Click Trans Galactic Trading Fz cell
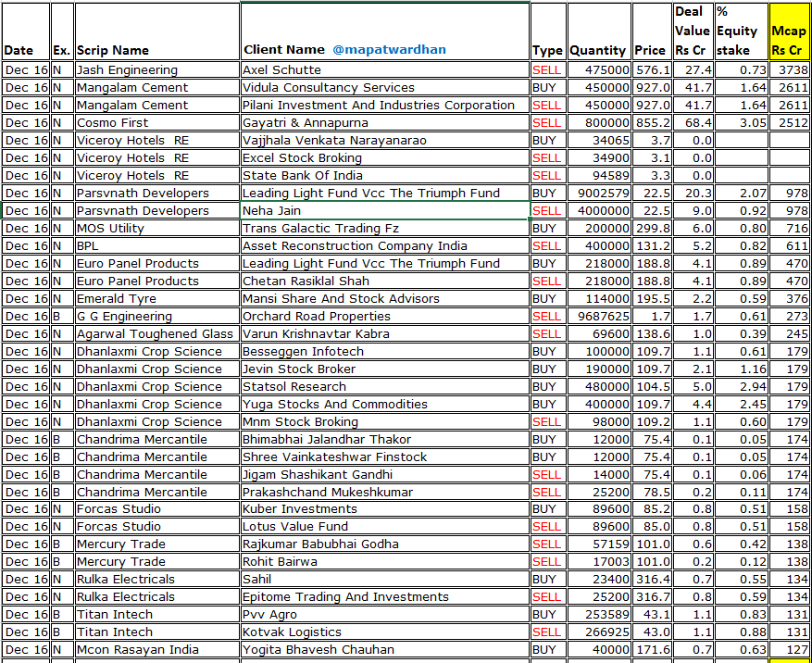The image size is (812, 663). point(385,229)
